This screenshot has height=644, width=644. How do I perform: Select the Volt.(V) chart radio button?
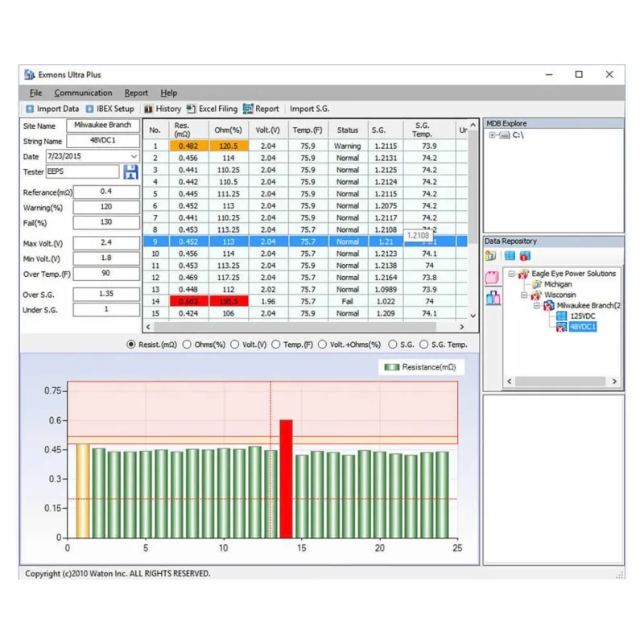click(236, 345)
